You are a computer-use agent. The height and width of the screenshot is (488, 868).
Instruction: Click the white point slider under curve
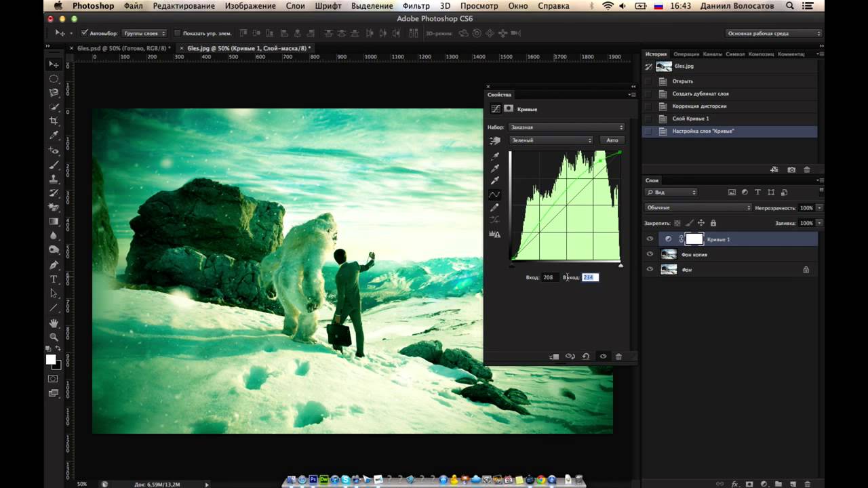pos(620,265)
